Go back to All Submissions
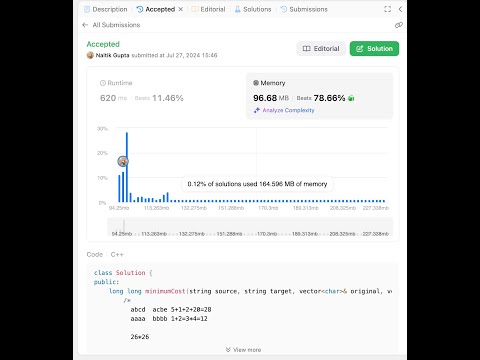This screenshot has width=480, height=360. [x=116, y=25]
